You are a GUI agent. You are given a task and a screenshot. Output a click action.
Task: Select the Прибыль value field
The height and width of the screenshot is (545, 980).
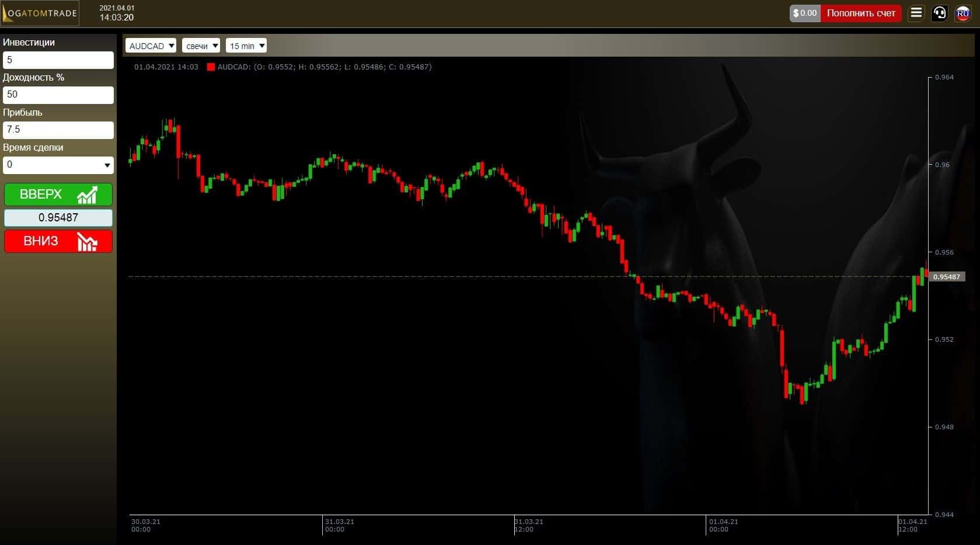(x=58, y=130)
